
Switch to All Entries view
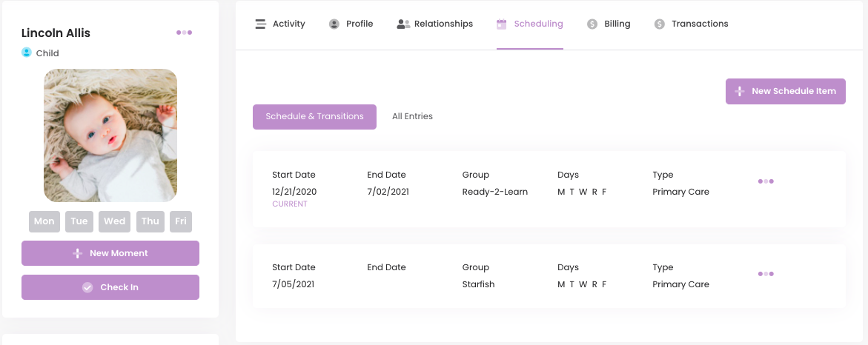pos(412,117)
